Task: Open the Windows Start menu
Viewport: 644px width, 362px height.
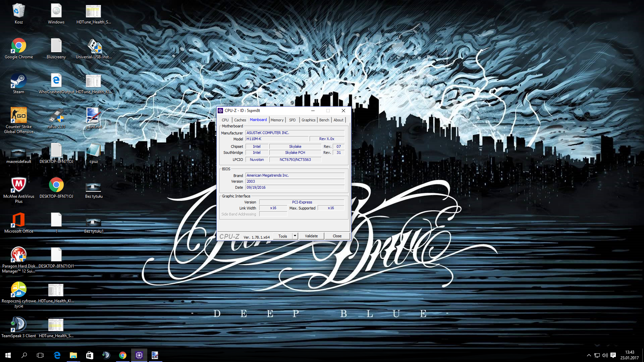Action: pos(8,355)
